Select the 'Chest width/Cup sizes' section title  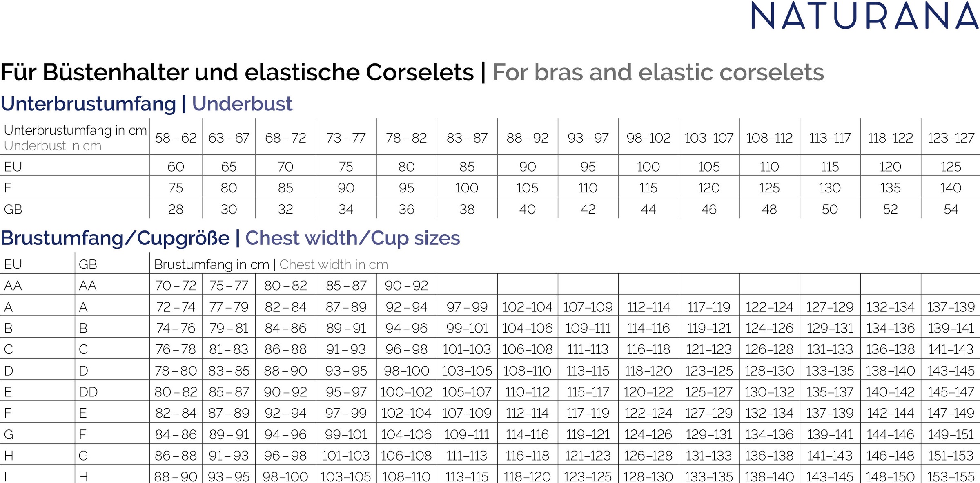[352, 238]
